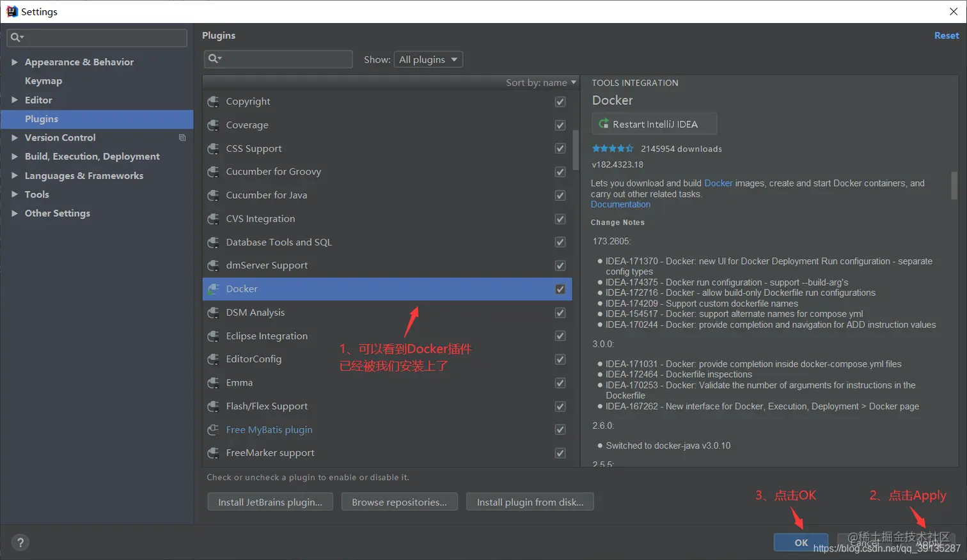Toggle the CSS Support checkbox
The image size is (967, 560).
pyautogui.click(x=560, y=148)
